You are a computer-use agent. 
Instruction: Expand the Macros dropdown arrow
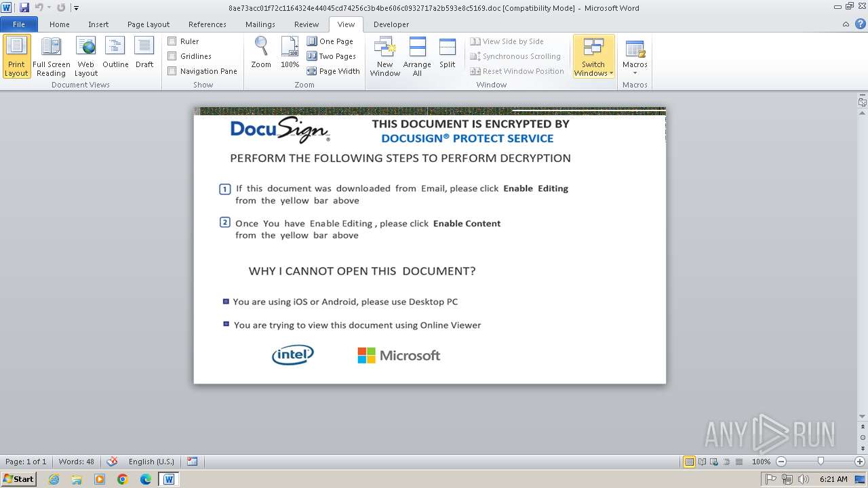coord(635,73)
